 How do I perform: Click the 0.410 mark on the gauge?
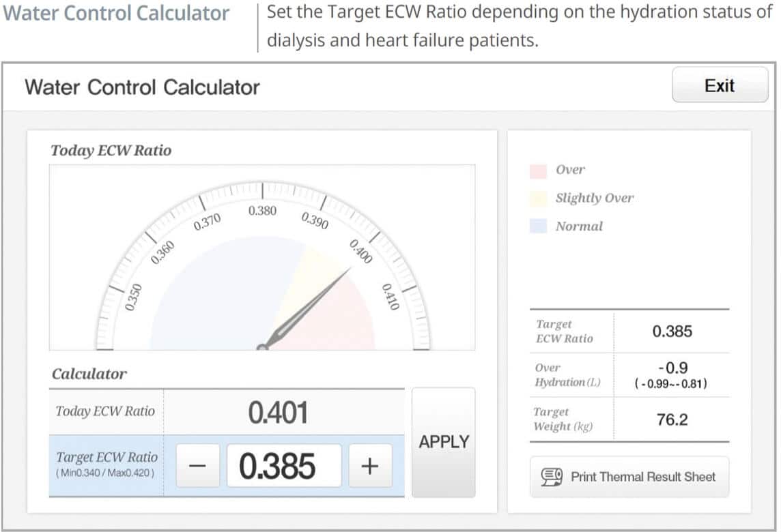389,297
